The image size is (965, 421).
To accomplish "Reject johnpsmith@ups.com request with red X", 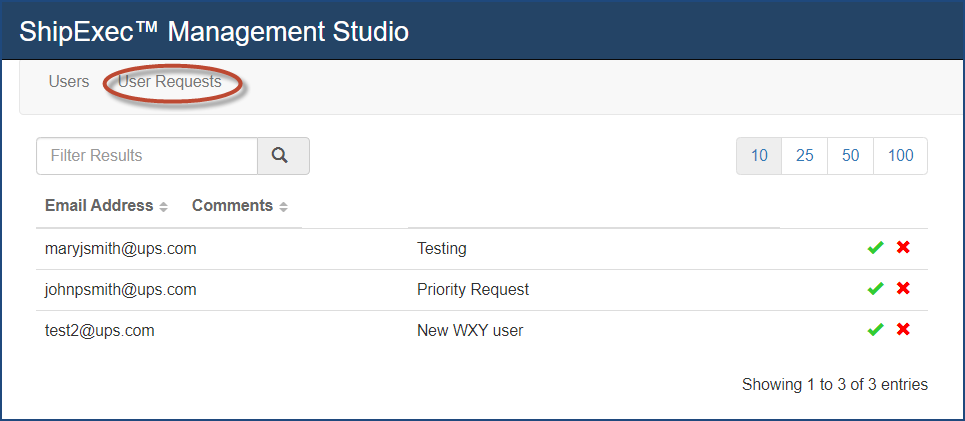I will click(x=903, y=288).
